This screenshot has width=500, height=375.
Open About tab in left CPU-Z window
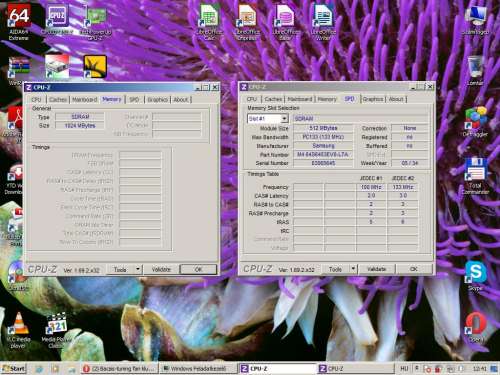click(181, 100)
